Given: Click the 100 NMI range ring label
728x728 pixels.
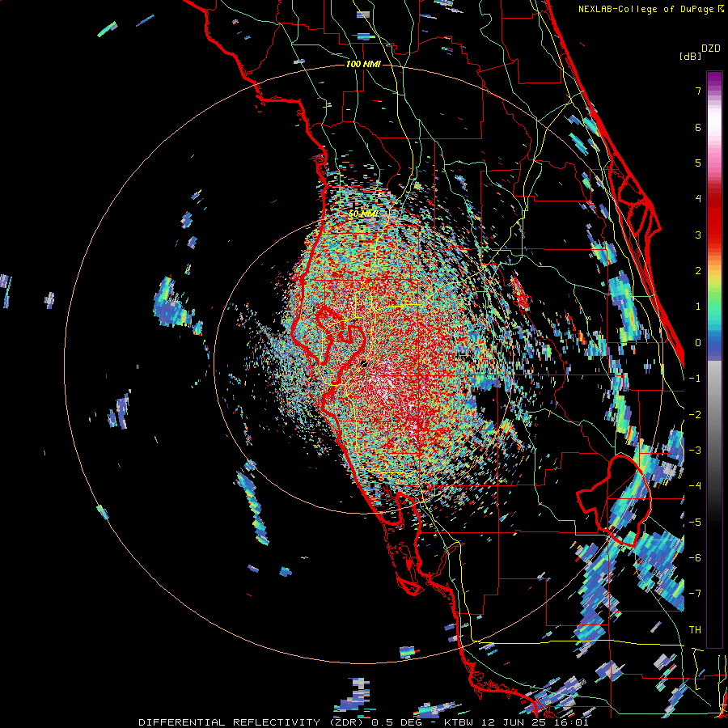Looking at the screenshot, I should coord(363,64).
